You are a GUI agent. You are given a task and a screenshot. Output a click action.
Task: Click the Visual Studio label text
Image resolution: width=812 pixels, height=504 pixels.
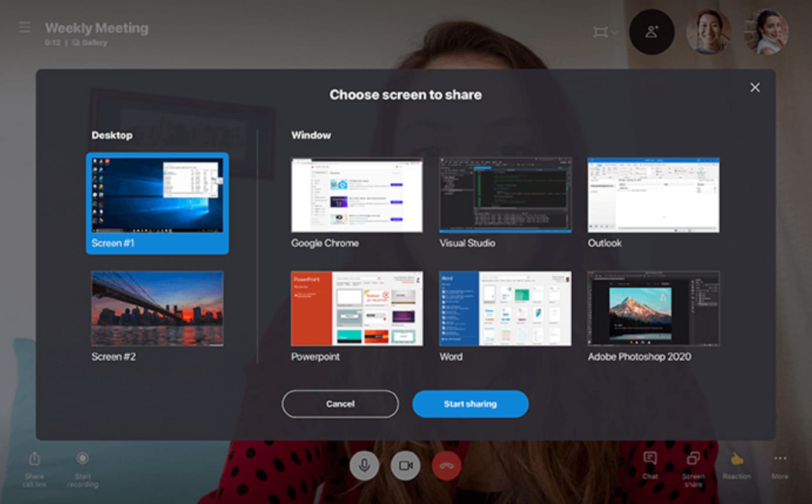(468, 243)
